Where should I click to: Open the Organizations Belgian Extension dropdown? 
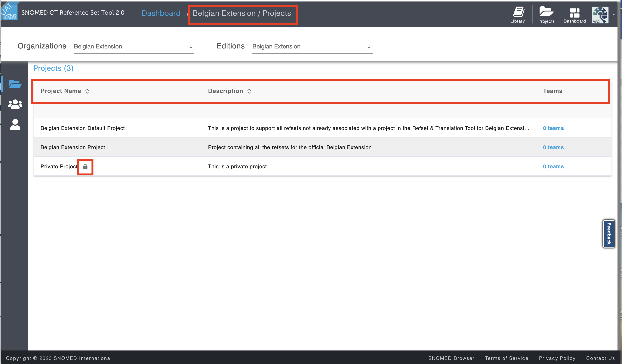[x=134, y=47]
